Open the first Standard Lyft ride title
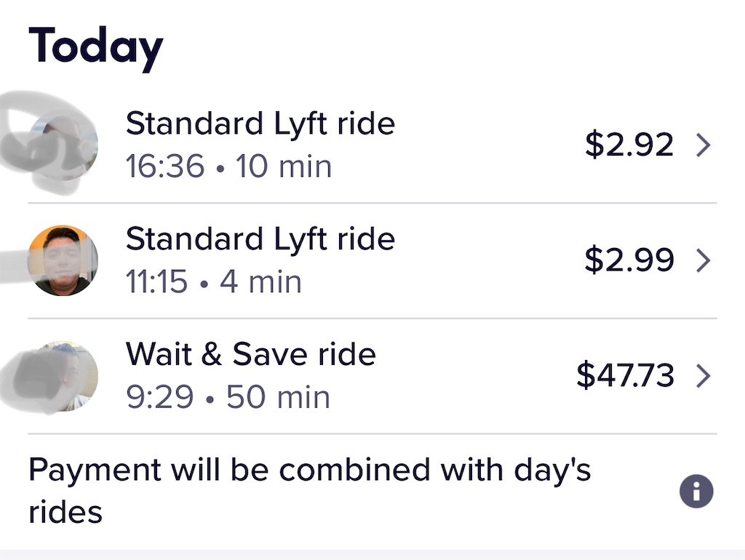 [260, 124]
